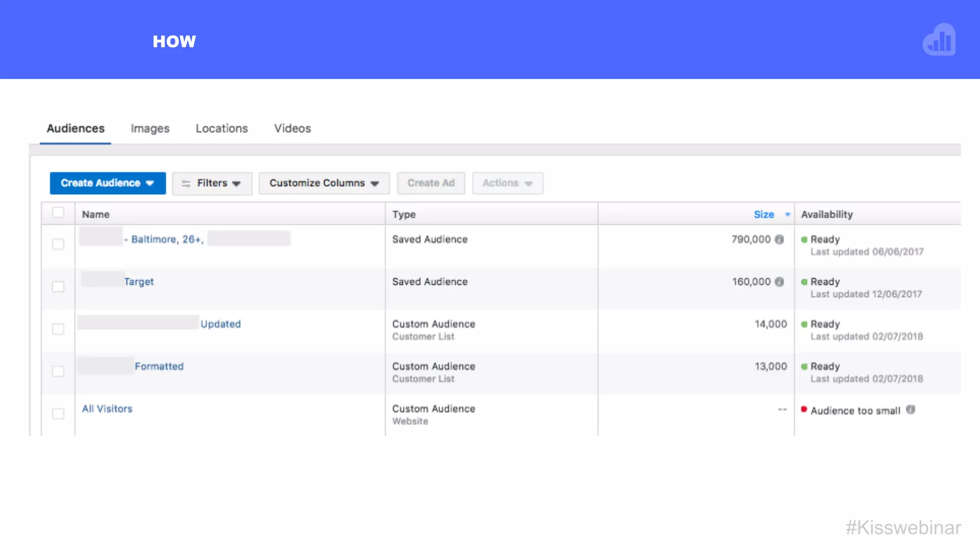Click the info icon beside 790,000
Screen dimensions: 980x551
(780, 240)
